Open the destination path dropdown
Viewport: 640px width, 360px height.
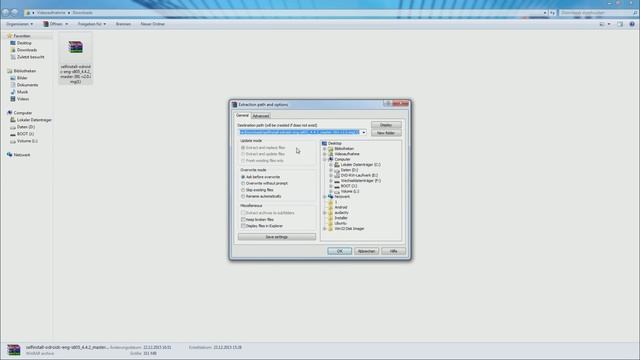(364, 132)
